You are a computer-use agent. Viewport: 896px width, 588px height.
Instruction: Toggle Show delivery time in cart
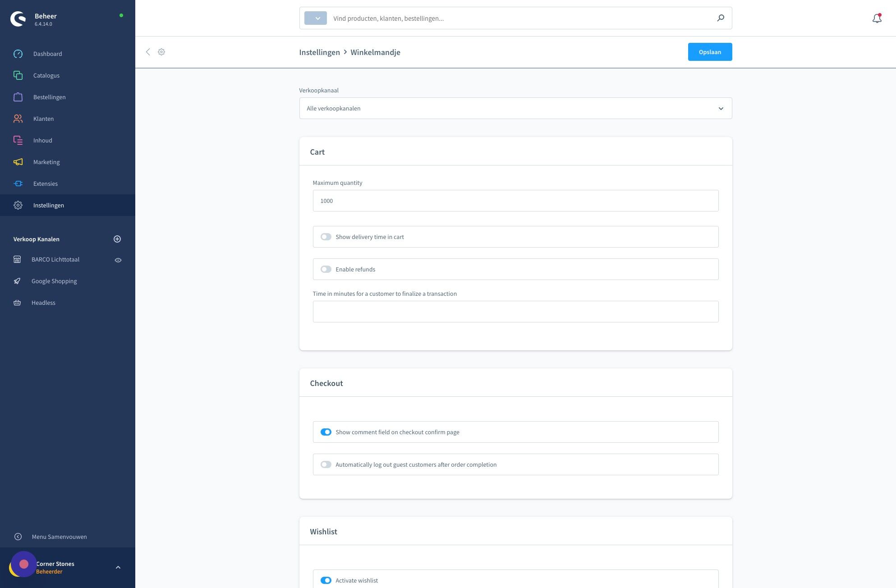coord(326,237)
